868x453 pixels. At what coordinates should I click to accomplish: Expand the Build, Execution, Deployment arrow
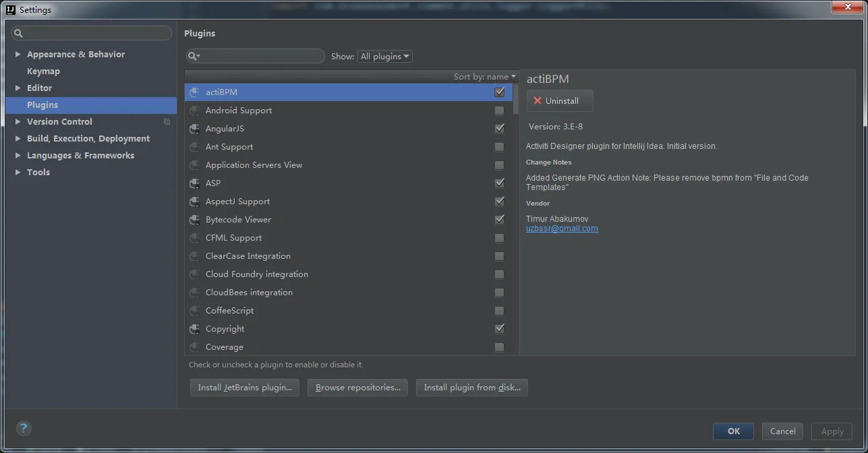point(18,139)
